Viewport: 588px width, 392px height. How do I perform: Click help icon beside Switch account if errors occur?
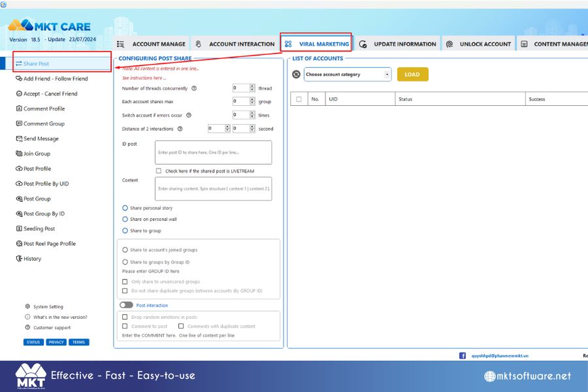189,115
